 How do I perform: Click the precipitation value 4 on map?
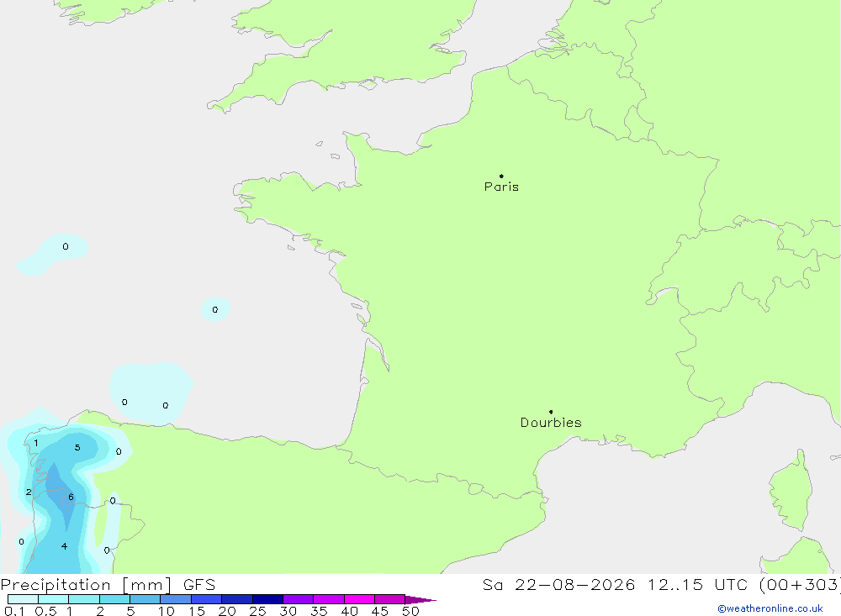coord(64,546)
